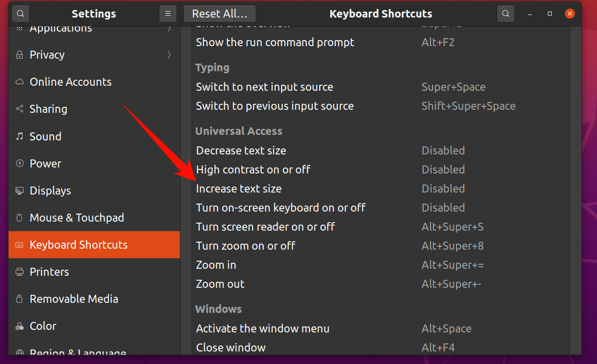The width and height of the screenshot is (597, 364).
Task: Click the Mouse & Touchpad icon
Action: (20, 218)
